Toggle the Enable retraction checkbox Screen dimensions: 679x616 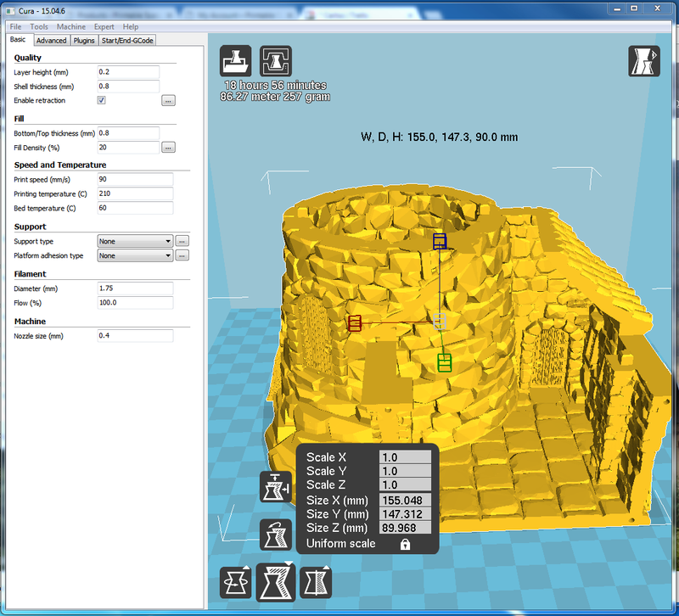(x=101, y=100)
